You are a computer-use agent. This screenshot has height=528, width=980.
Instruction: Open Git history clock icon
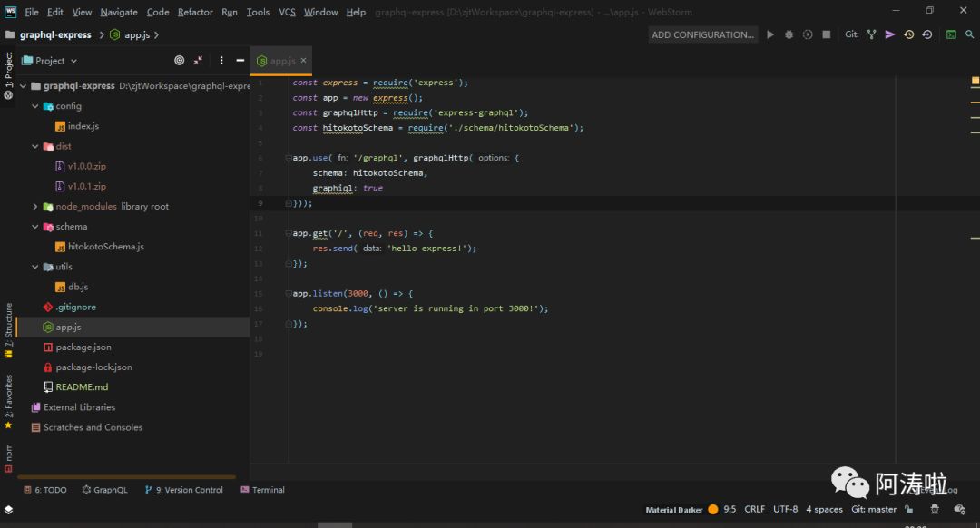coord(908,34)
